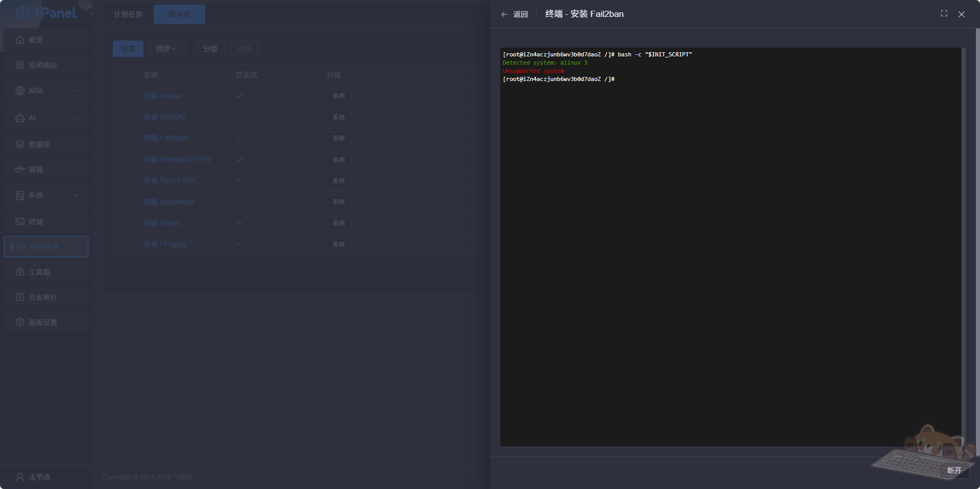This screenshot has width=980, height=489.
Task: Click the 断开 disconnect button
Action: coord(954,471)
